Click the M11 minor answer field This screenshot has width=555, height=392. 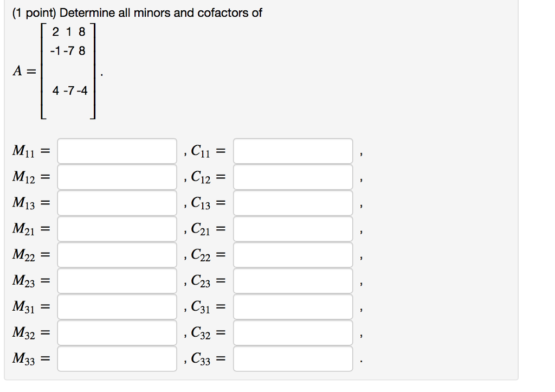(117, 151)
